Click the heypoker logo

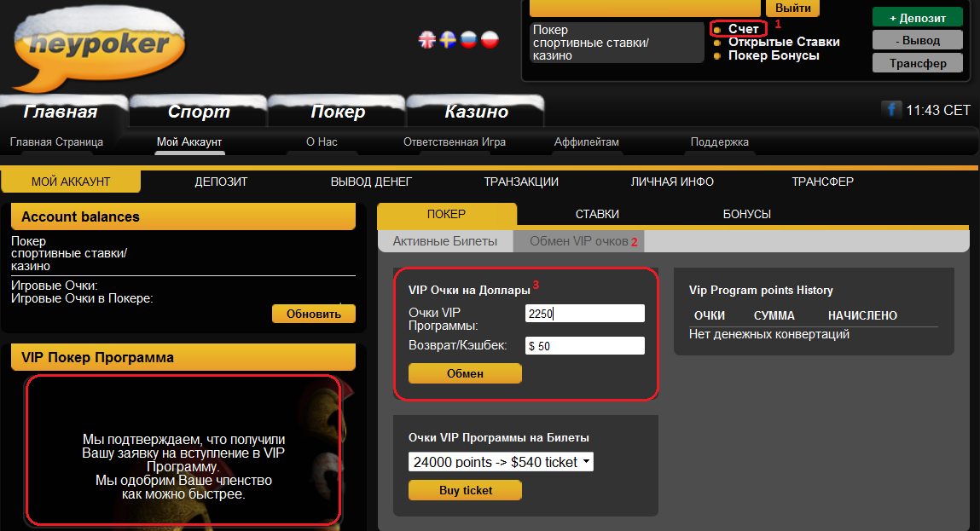pyautogui.click(x=99, y=44)
